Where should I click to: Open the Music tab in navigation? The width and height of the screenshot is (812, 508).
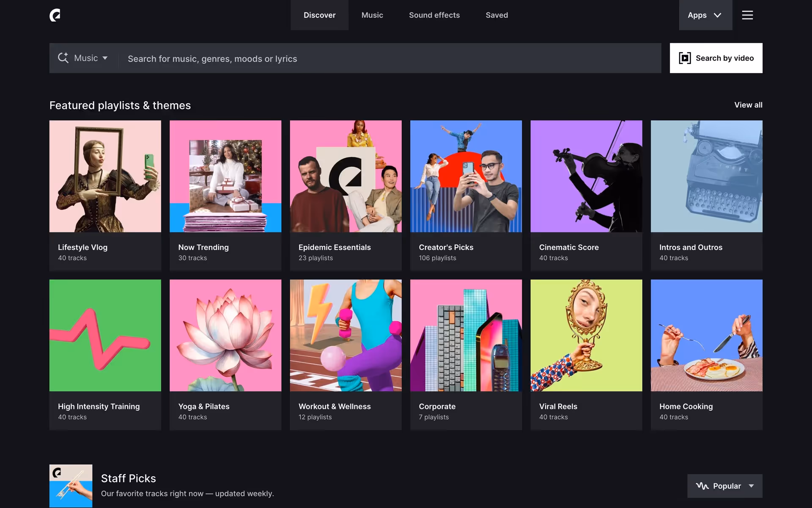tap(372, 15)
